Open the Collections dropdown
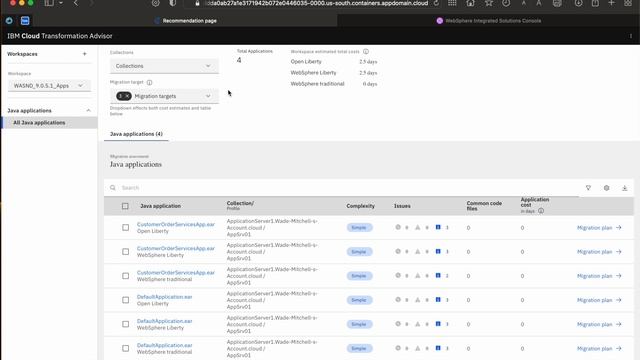 click(x=164, y=66)
